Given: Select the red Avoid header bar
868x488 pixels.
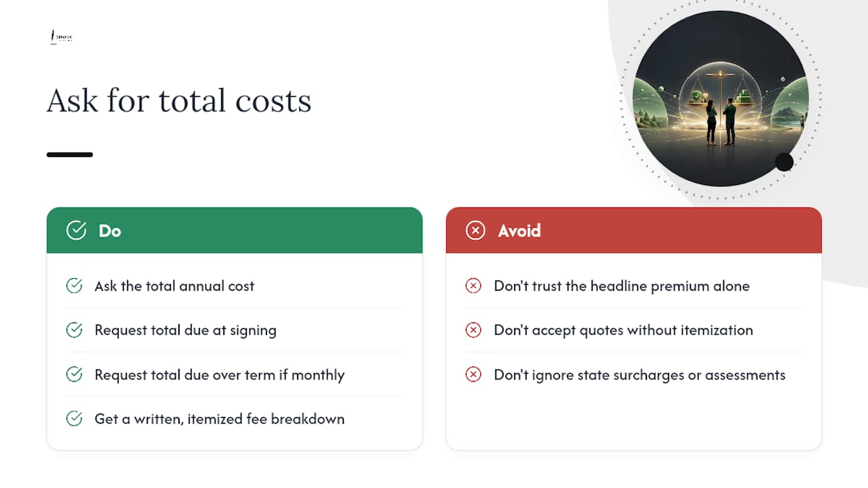Looking at the screenshot, I should [634, 230].
